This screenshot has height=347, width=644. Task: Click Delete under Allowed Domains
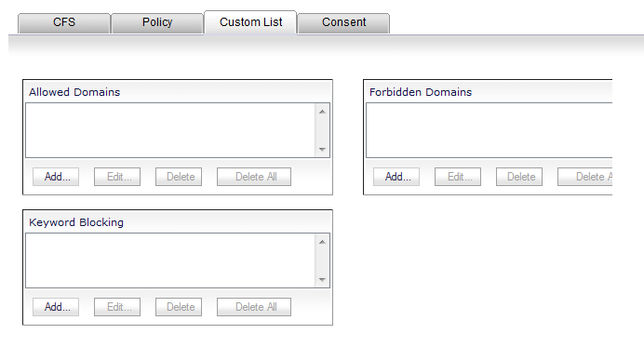coord(179,177)
